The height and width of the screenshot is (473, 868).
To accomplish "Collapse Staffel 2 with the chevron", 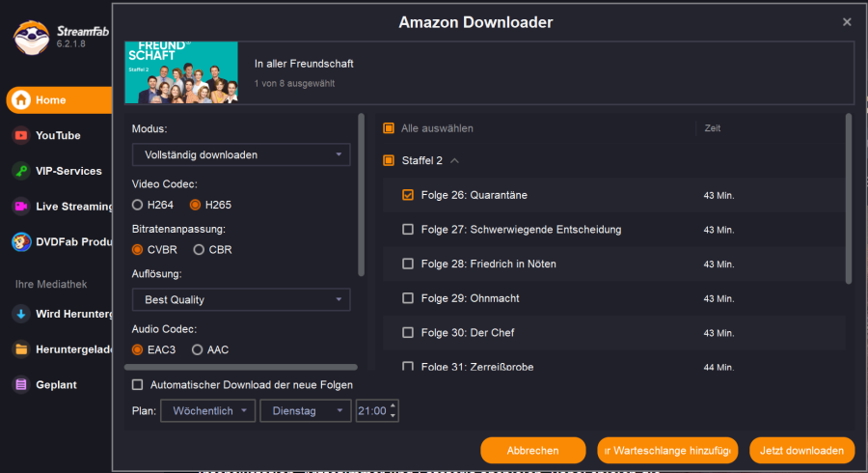I will (454, 160).
